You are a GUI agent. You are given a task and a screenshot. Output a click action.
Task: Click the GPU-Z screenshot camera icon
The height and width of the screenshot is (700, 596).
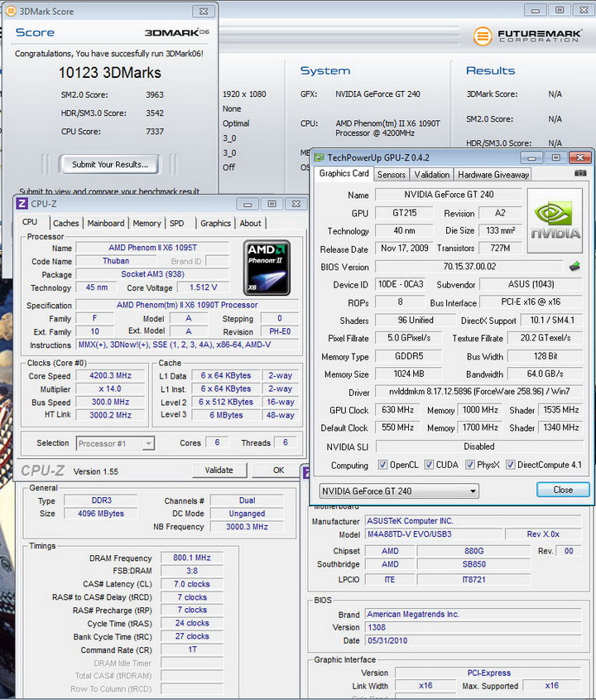[580, 173]
